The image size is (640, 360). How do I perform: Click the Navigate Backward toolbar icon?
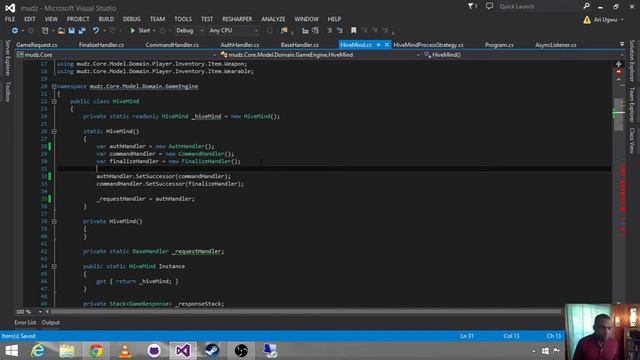[x=15, y=31]
